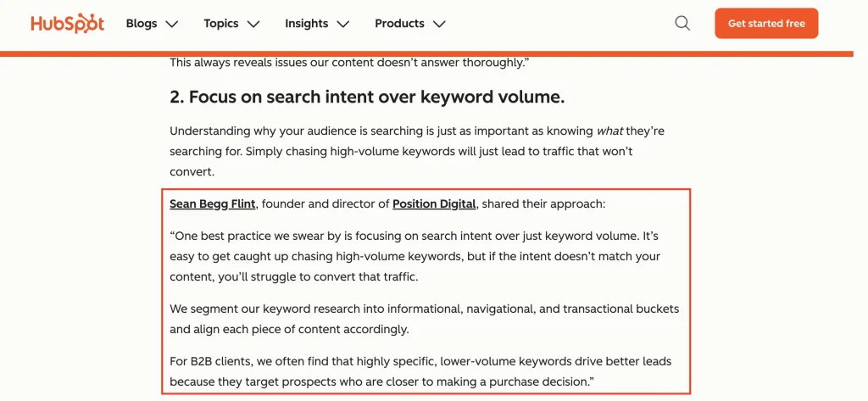Click heading "2. Focus on search intent over keyword volume."

(x=367, y=97)
